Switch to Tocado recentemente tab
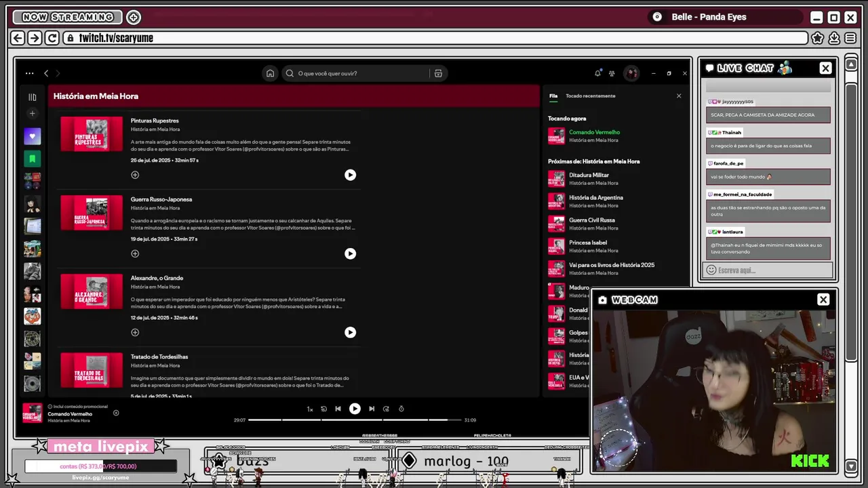 591,96
